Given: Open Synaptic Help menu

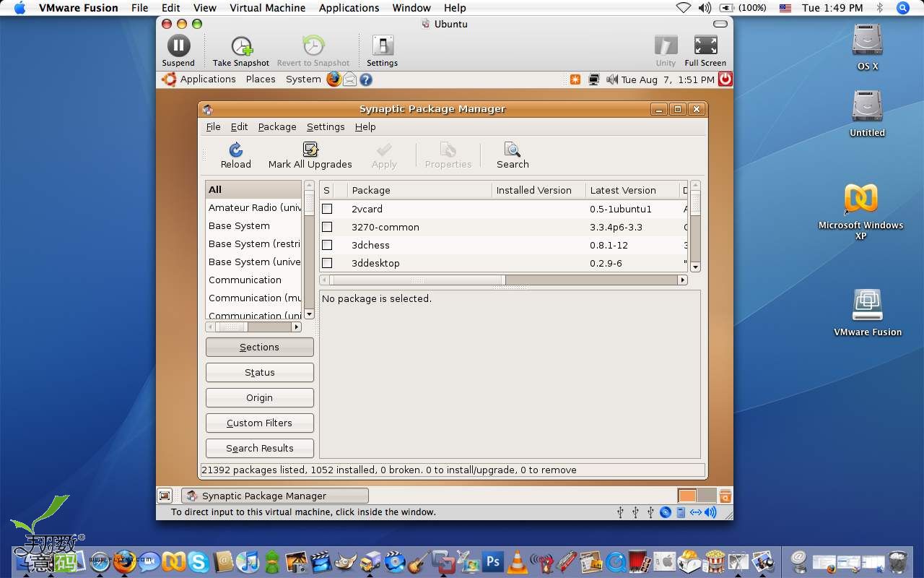Looking at the screenshot, I should pyautogui.click(x=365, y=126).
